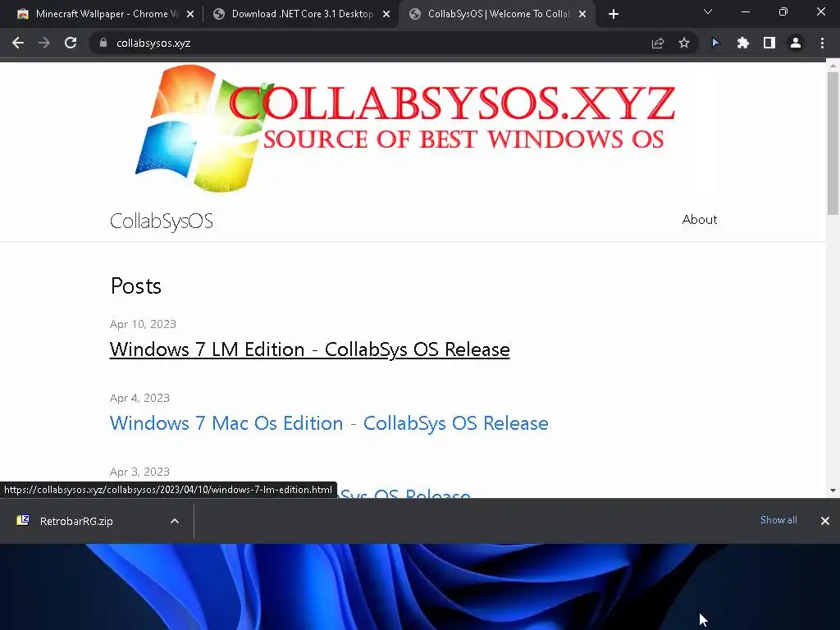
Task: Go back to the previous page
Action: (18, 43)
